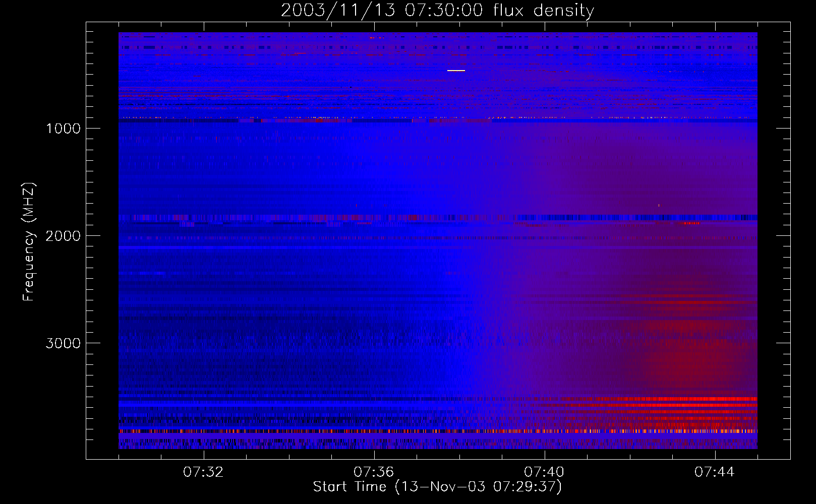
Task: Click the '07:40' time axis label
Action: point(544,472)
